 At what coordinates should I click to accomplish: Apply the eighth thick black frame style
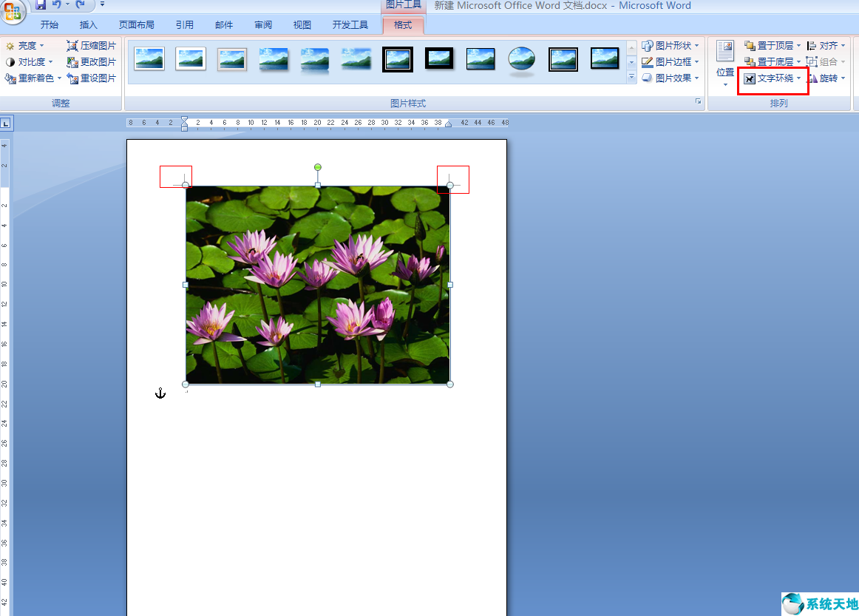coord(439,58)
